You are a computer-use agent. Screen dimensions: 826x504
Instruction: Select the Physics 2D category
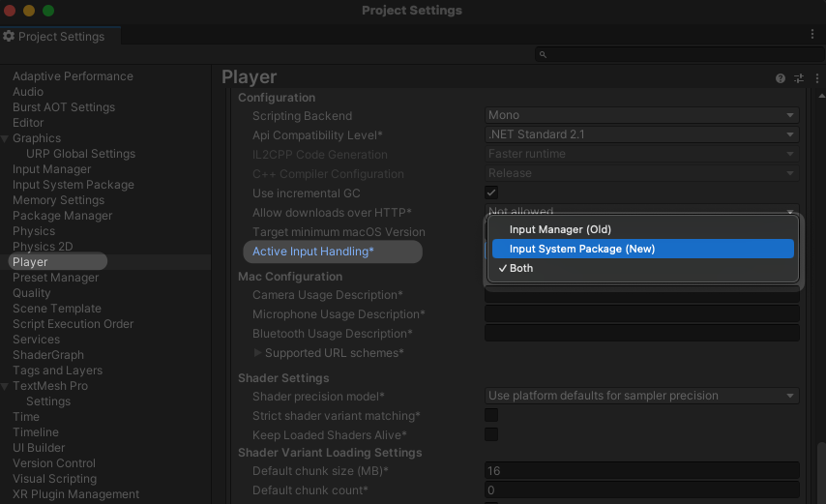[43, 247]
